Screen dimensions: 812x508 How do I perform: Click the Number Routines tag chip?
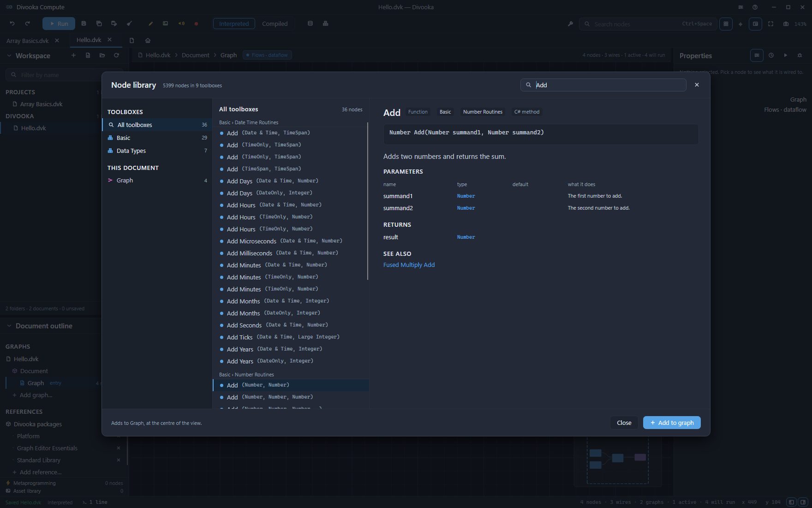(x=483, y=112)
